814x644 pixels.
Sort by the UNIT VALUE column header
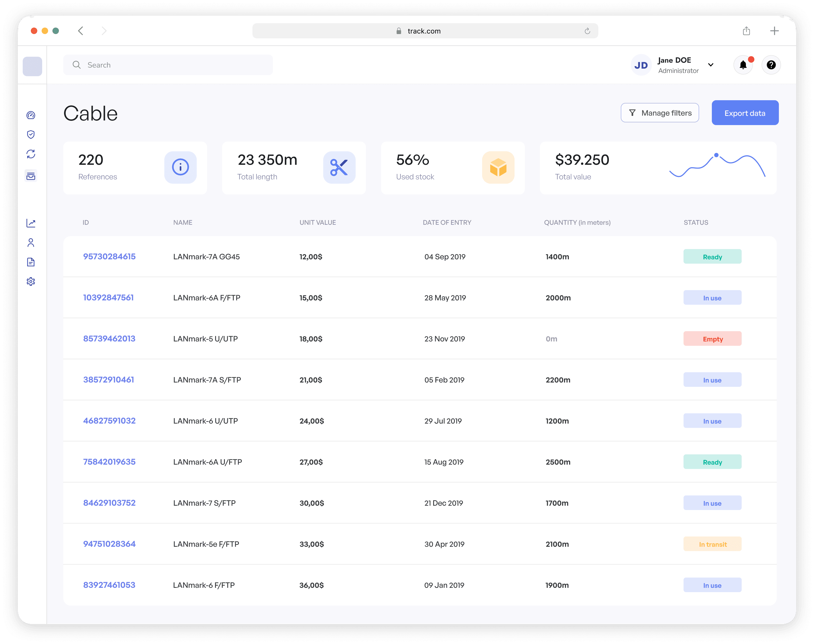[x=318, y=223]
